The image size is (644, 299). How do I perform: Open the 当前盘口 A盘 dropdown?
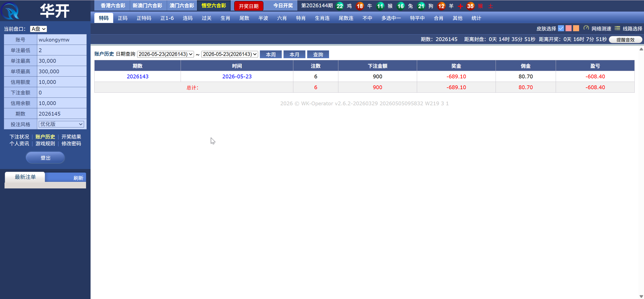click(x=38, y=29)
